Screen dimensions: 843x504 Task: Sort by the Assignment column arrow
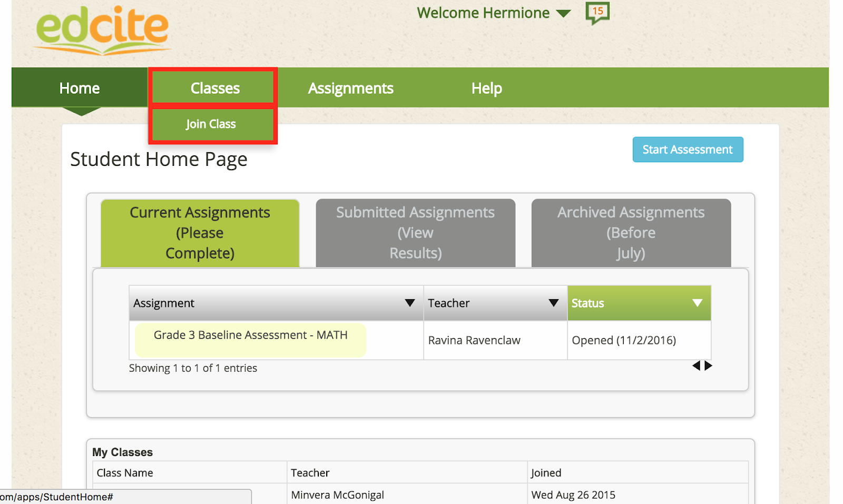410,303
